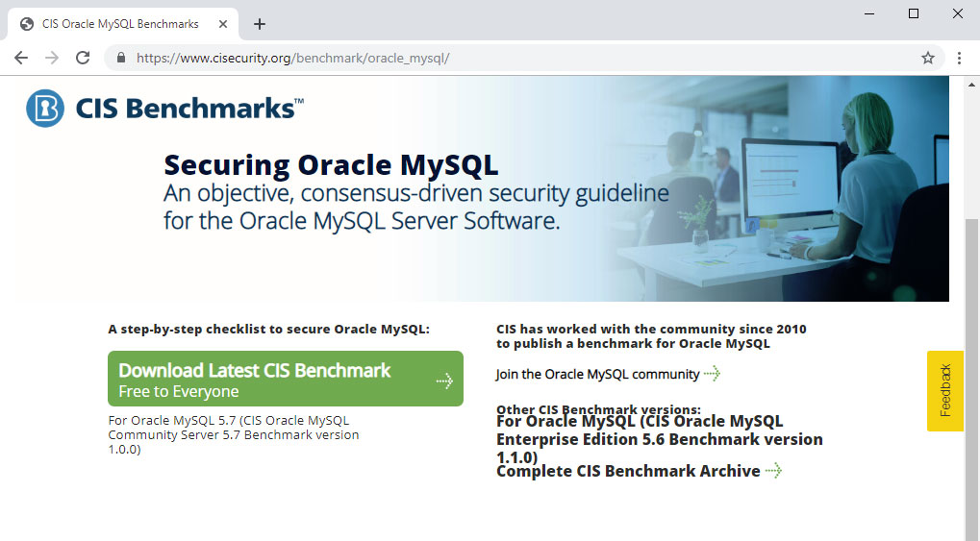Click 'Other CIS Benchmark versions:' label
Screen dimensions: 980x541
pos(598,409)
